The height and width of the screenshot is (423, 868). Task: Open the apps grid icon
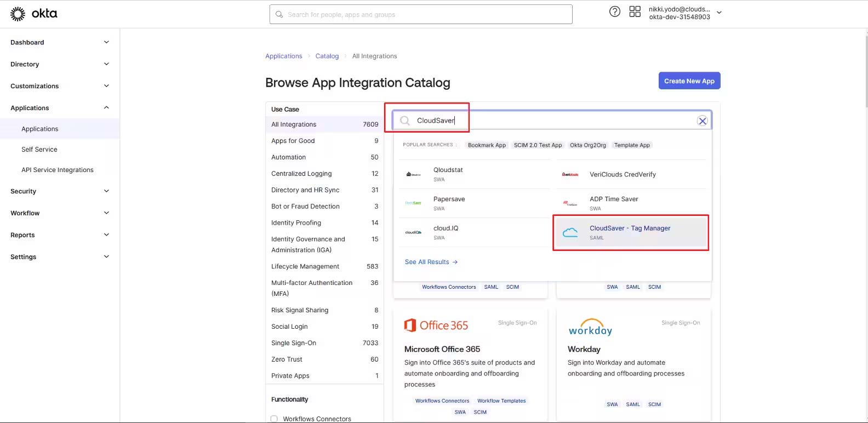point(635,12)
